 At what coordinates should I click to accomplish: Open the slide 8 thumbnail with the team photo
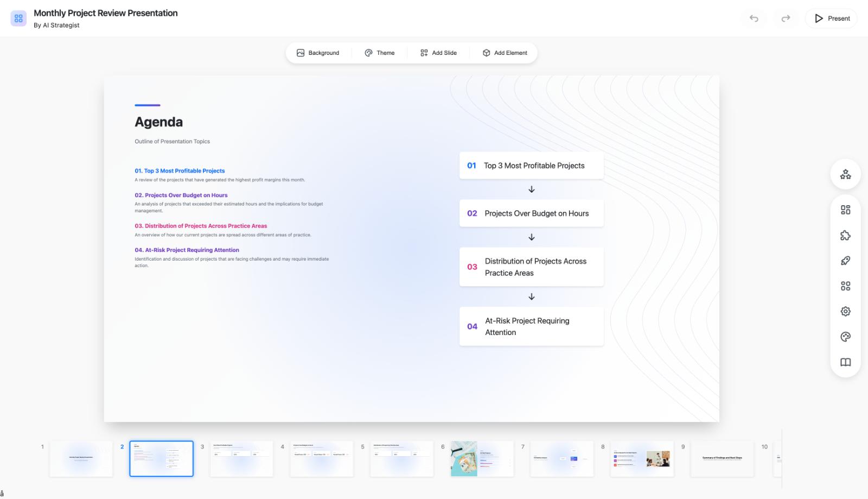(642, 458)
